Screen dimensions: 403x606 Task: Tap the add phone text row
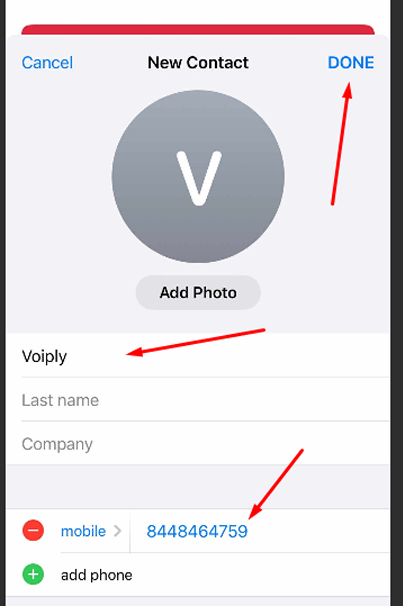97,575
